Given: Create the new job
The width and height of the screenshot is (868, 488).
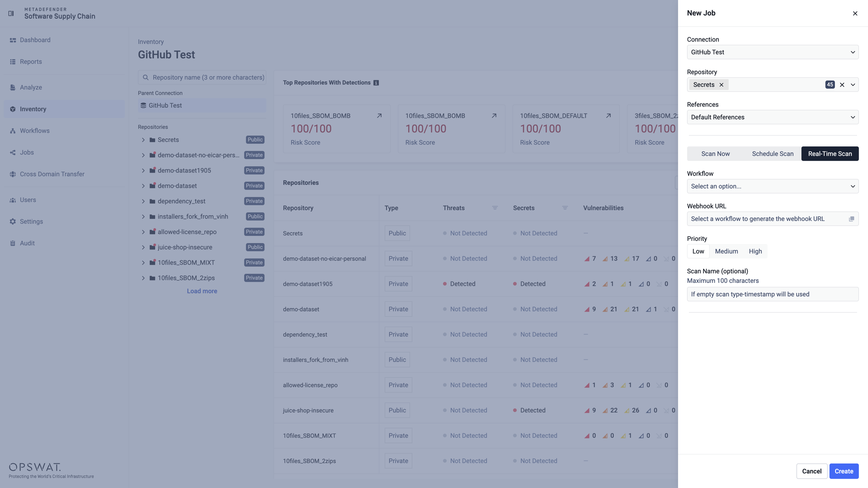Looking at the screenshot, I should click(844, 471).
